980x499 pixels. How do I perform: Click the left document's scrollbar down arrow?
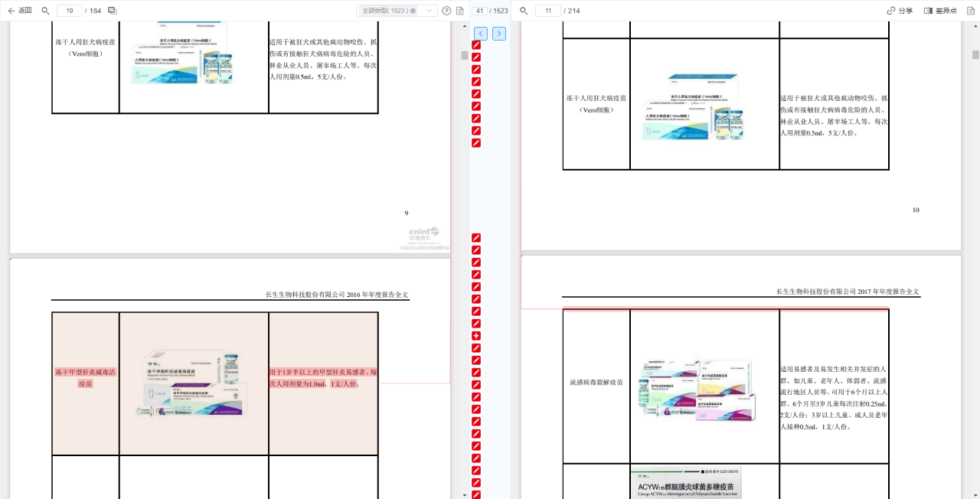465,494
